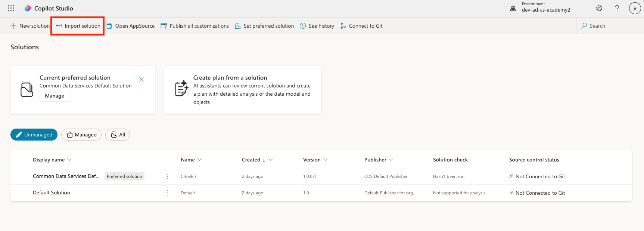
Task: Click Set preferred solution command
Action: (x=264, y=26)
